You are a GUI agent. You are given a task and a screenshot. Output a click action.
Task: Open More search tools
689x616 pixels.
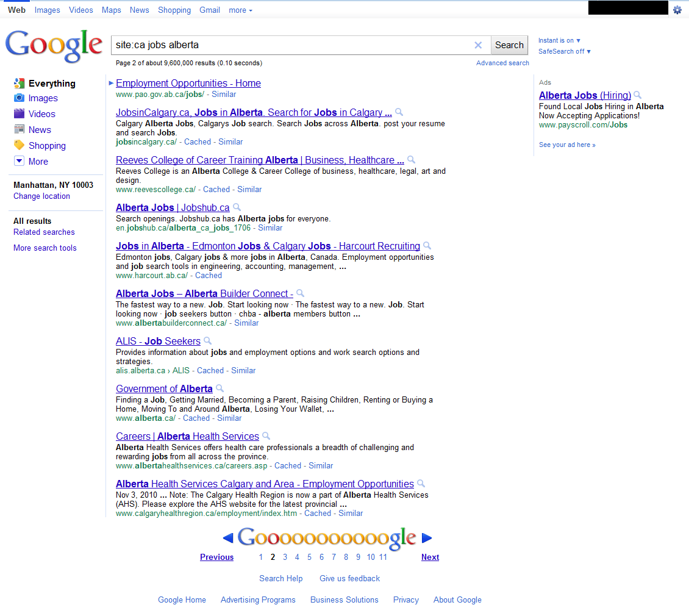pyautogui.click(x=45, y=248)
